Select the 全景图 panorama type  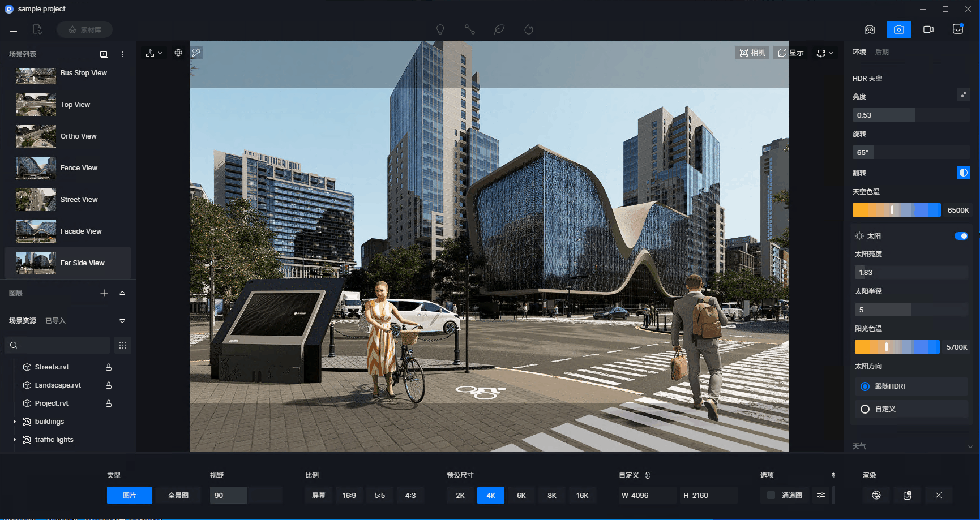[178, 495]
